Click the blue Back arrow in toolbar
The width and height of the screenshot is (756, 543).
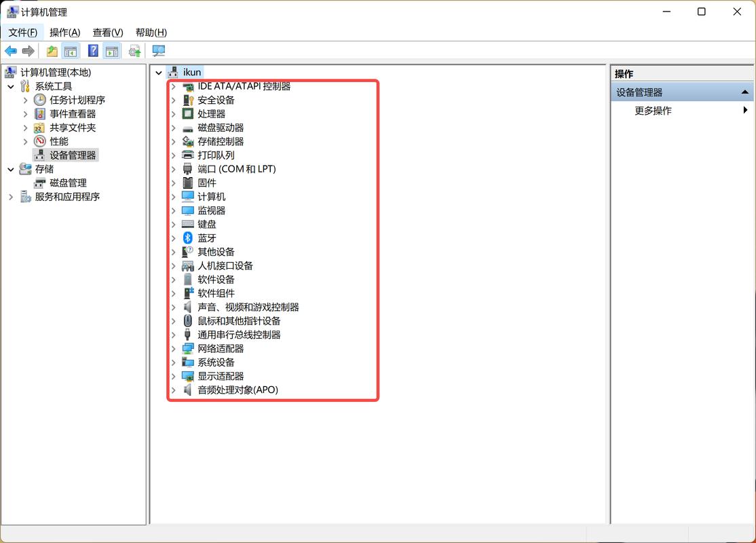(x=11, y=51)
